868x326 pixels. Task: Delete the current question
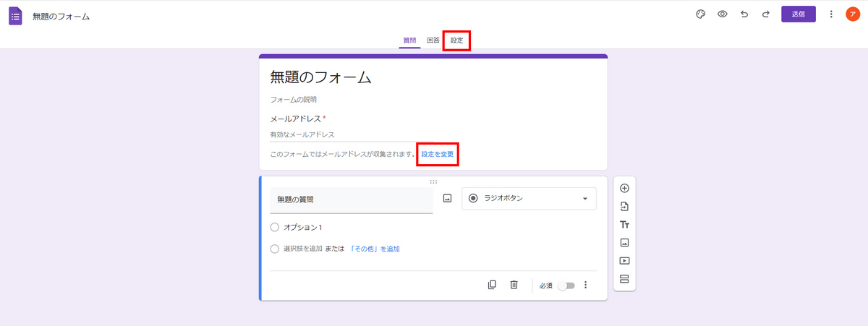pos(514,285)
